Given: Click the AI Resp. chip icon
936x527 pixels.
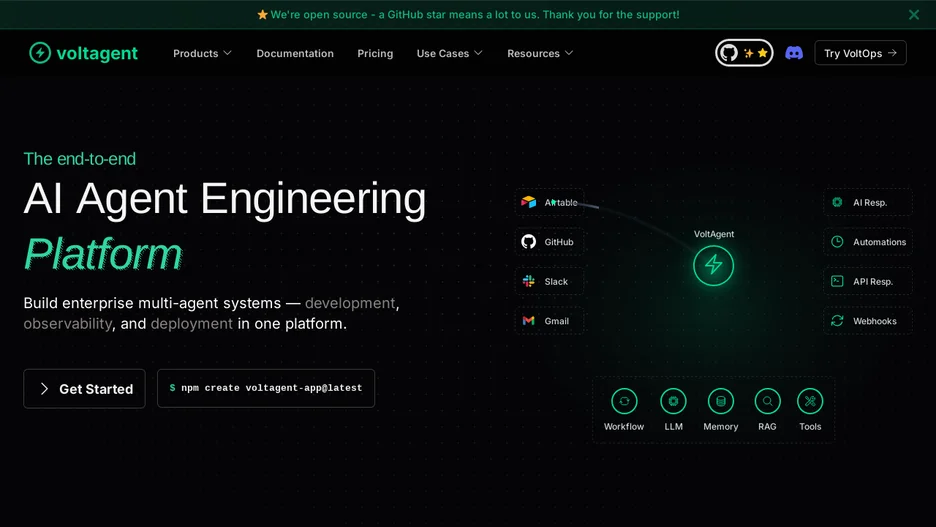Looking at the screenshot, I should [x=837, y=202].
